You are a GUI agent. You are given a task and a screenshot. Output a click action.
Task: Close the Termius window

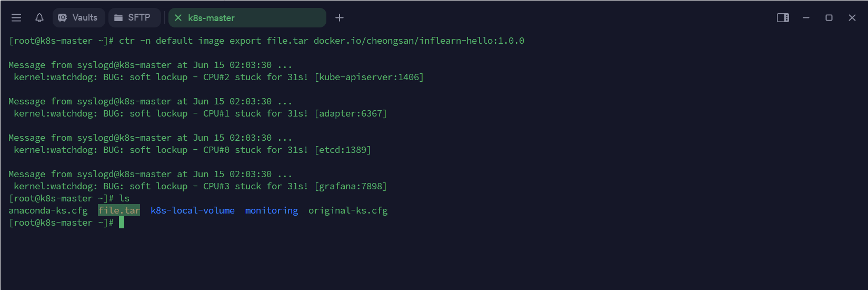tap(852, 18)
